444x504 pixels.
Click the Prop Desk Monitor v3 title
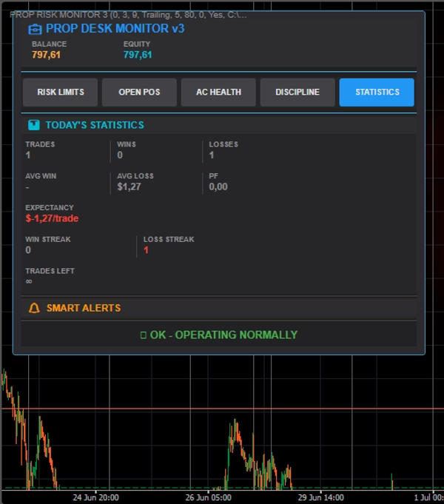115,29
